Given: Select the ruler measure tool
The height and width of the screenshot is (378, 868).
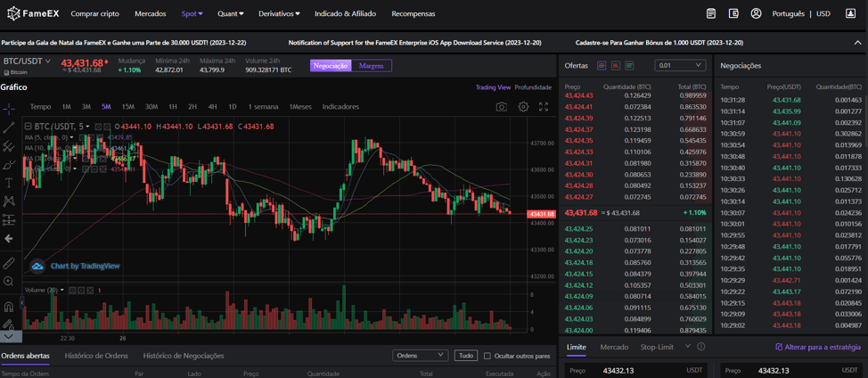Looking at the screenshot, I should click(9, 263).
